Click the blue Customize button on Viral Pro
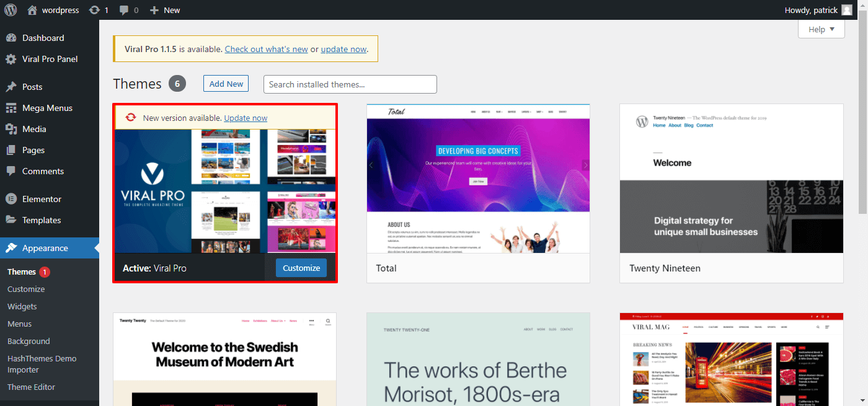Viewport: 868px width, 406px height. (x=301, y=268)
